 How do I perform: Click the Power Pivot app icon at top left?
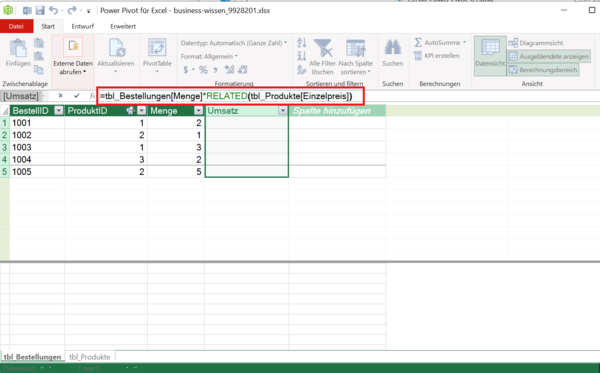[x=8, y=10]
